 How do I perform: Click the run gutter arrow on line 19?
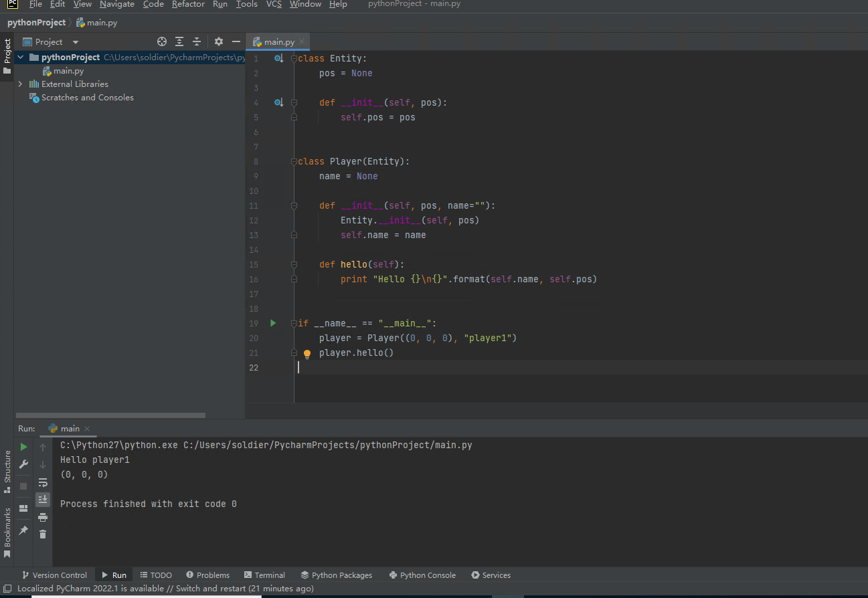(273, 323)
